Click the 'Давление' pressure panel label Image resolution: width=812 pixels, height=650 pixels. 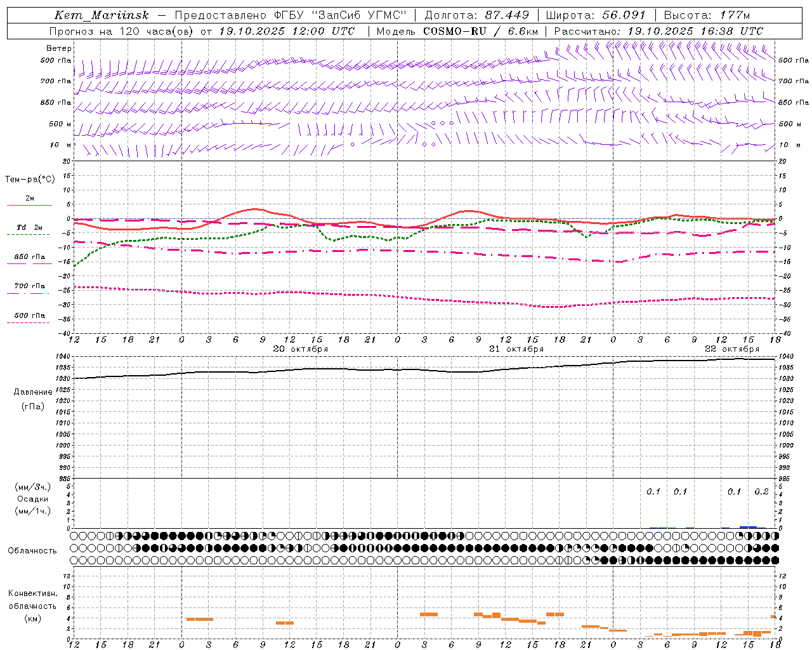33,392
